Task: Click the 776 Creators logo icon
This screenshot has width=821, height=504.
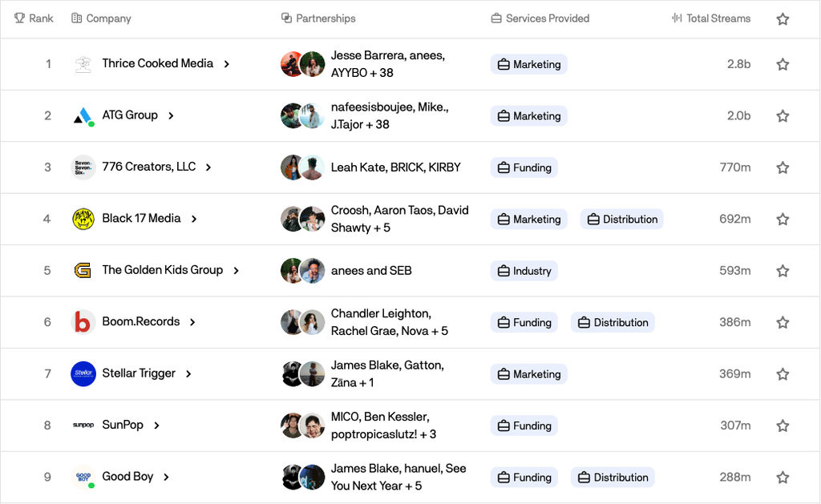Action: click(83, 167)
